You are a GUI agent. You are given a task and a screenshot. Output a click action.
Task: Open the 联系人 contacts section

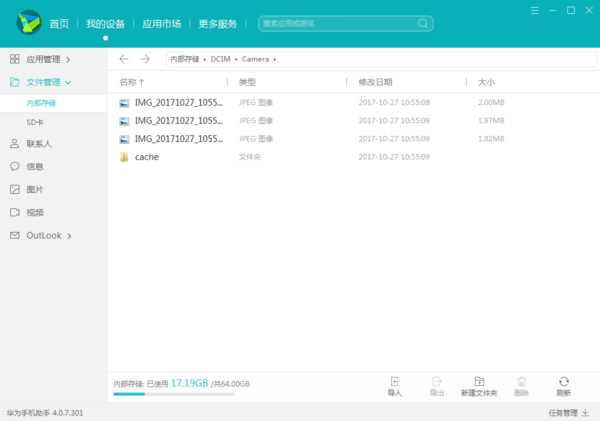point(39,143)
